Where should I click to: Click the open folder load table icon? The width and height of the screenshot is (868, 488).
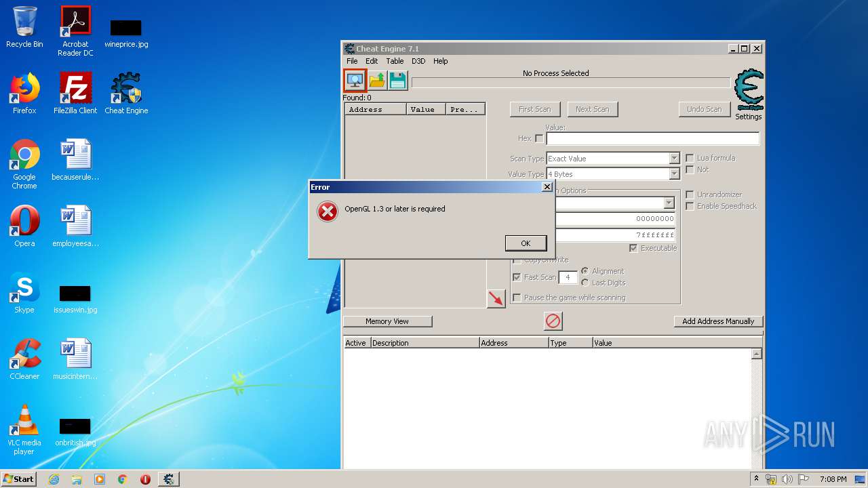(377, 81)
